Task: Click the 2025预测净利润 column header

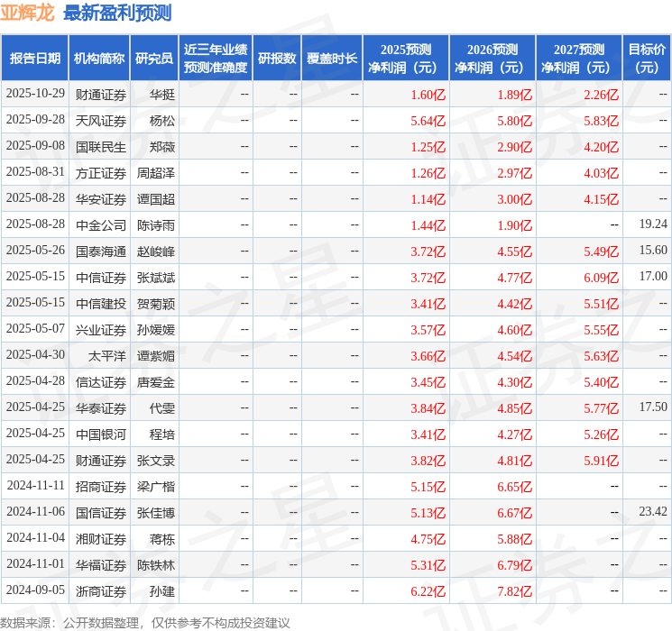Action: click(405, 58)
